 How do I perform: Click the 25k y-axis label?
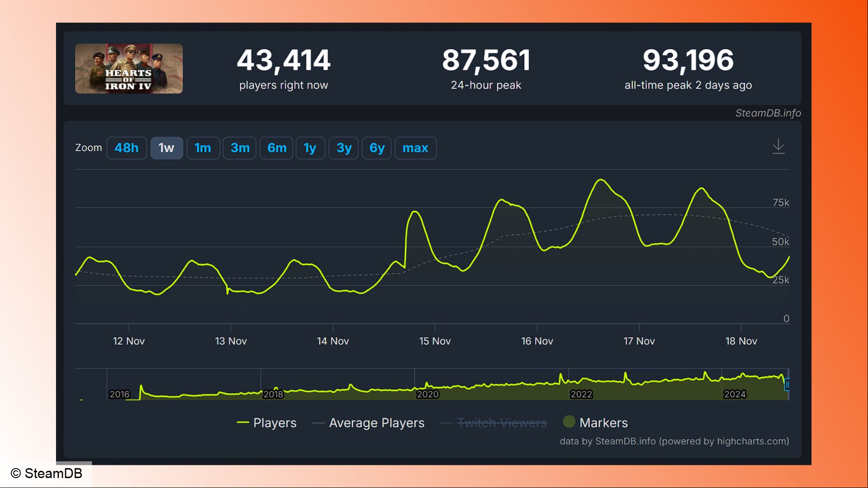781,280
